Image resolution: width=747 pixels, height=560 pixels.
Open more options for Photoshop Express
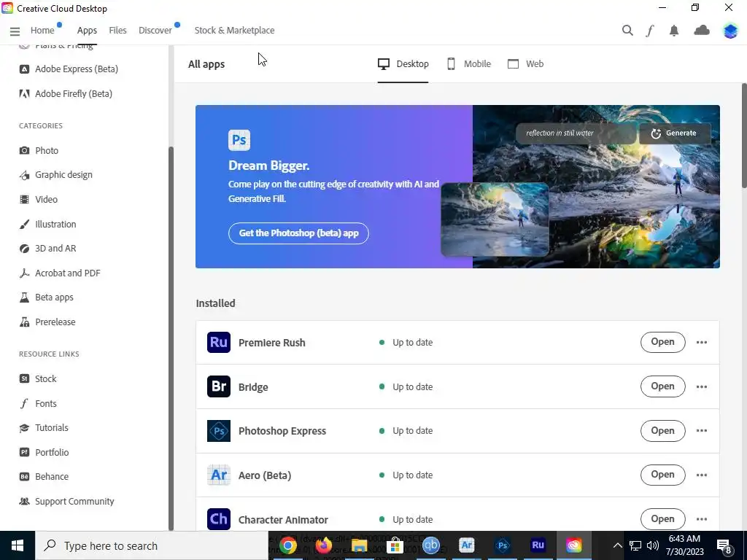(701, 430)
